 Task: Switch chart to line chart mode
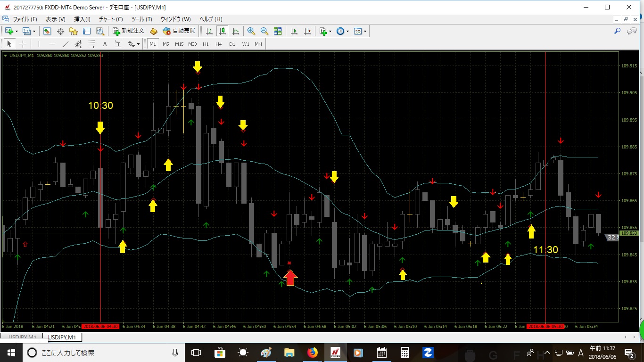click(236, 31)
